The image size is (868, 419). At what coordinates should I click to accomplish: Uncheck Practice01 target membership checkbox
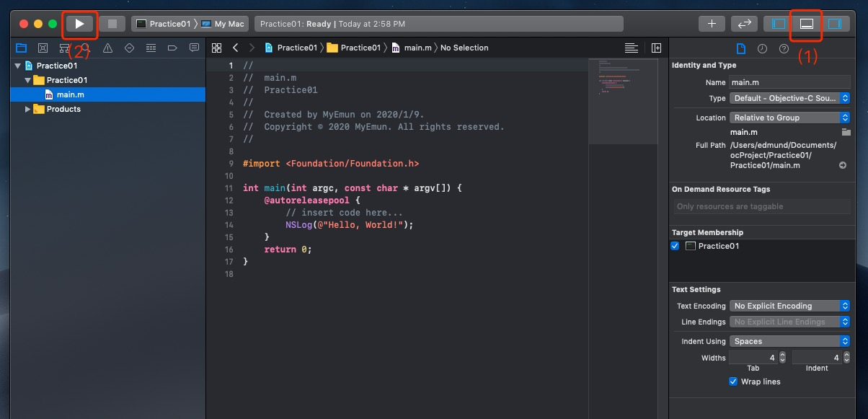point(676,246)
